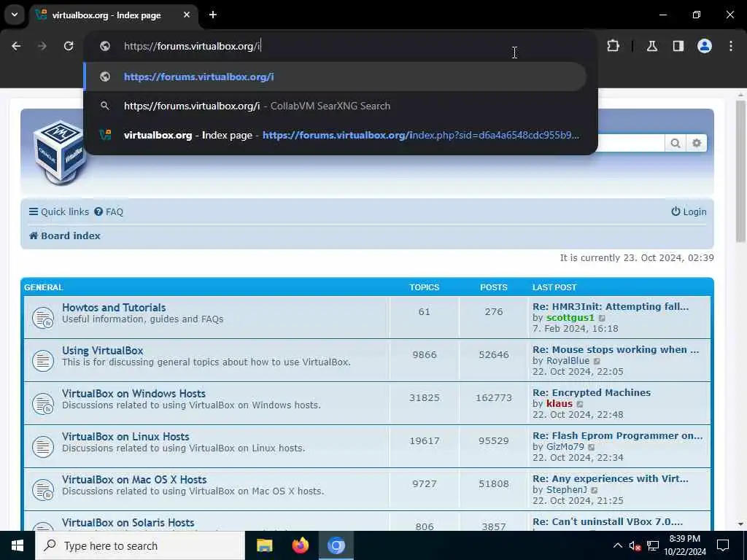
Task: Click view-latest-post icon next to StephenJ
Action: tap(594, 490)
